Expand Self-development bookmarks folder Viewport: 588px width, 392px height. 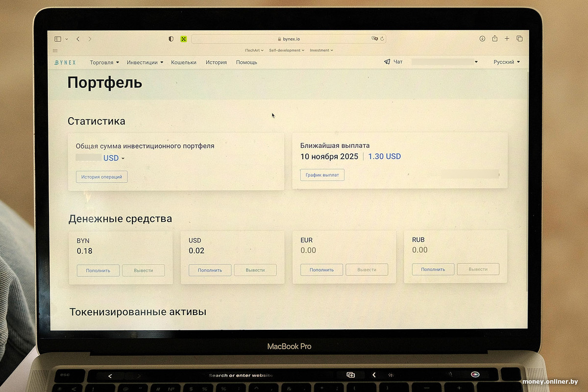point(287,50)
